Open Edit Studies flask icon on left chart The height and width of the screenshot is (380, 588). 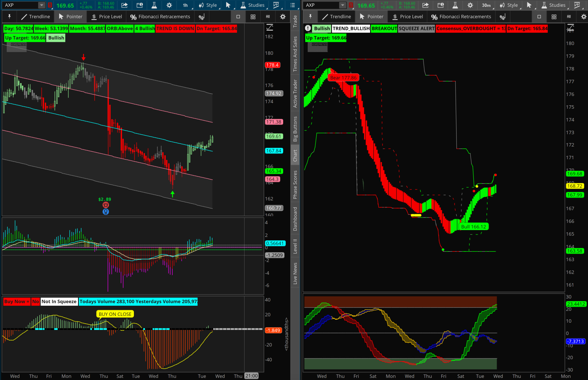[x=154, y=5]
